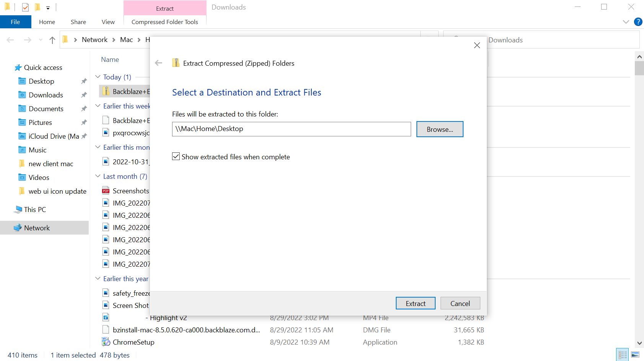Collapse the Today group
The width and height of the screenshot is (644, 361).
pos(98,77)
